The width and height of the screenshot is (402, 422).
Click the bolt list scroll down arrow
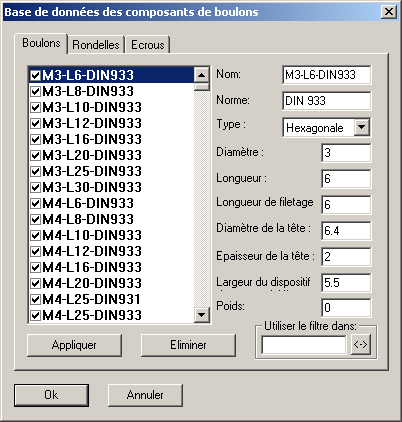[x=201, y=314]
